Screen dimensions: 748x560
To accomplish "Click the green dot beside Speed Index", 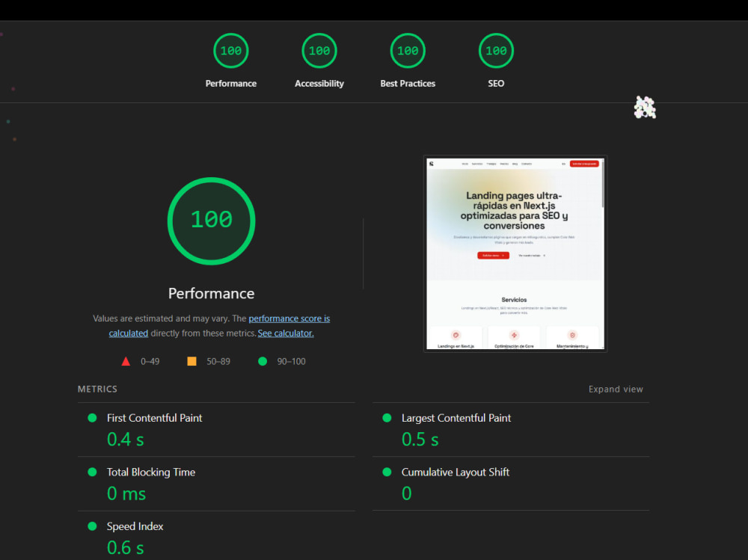I will tap(93, 526).
